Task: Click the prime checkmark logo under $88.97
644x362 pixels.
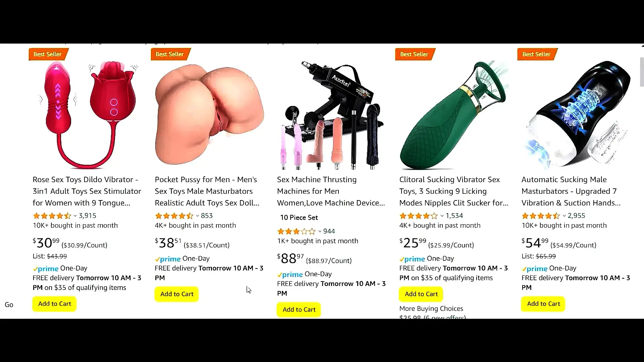Action: (290, 275)
